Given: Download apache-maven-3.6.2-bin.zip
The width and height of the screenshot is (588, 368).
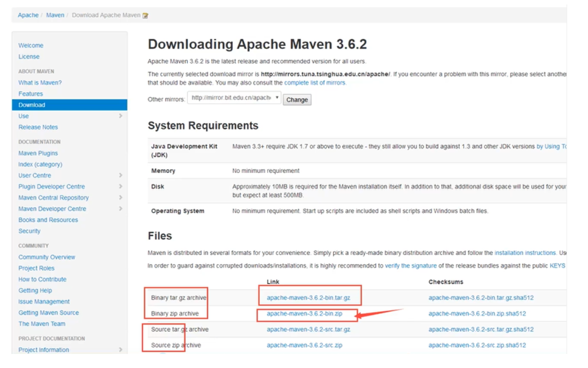Looking at the screenshot, I should pos(304,314).
